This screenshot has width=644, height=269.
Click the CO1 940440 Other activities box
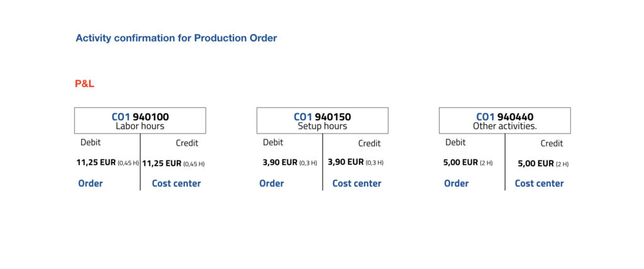pos(504,120)
